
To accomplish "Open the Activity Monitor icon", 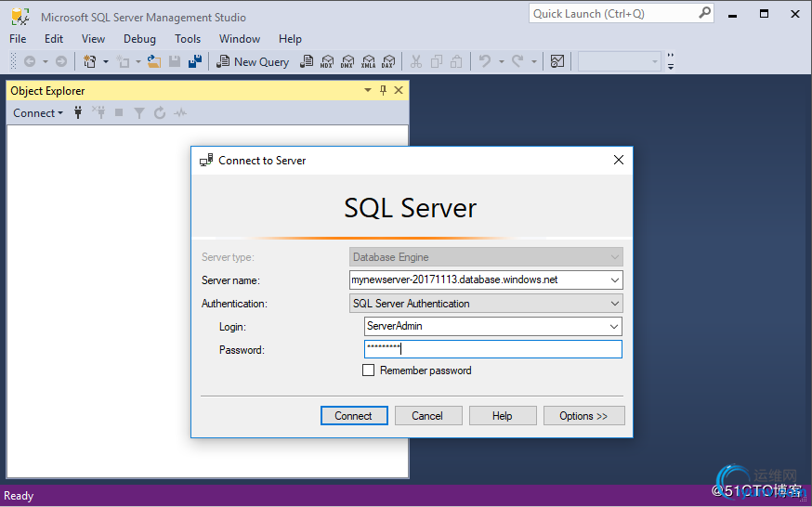I will coord(557,61).
